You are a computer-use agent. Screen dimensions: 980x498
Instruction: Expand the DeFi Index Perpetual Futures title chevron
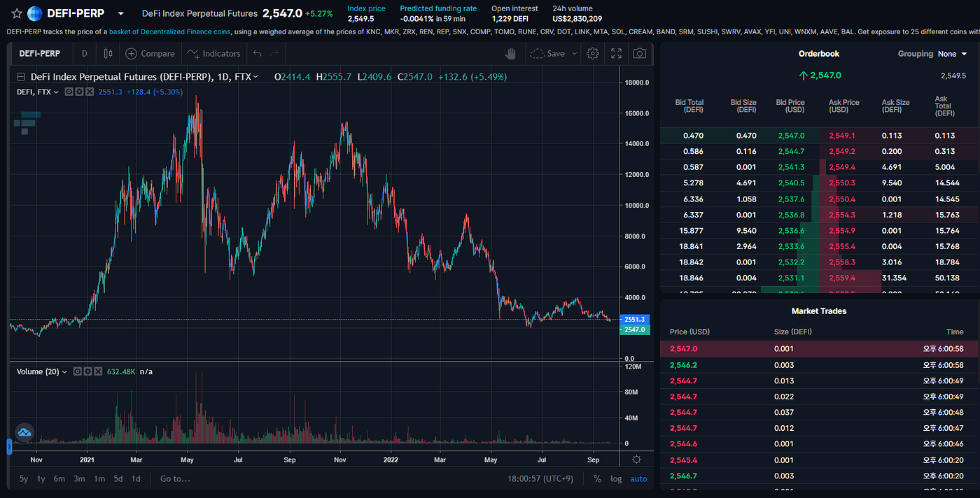coord(255,77)
